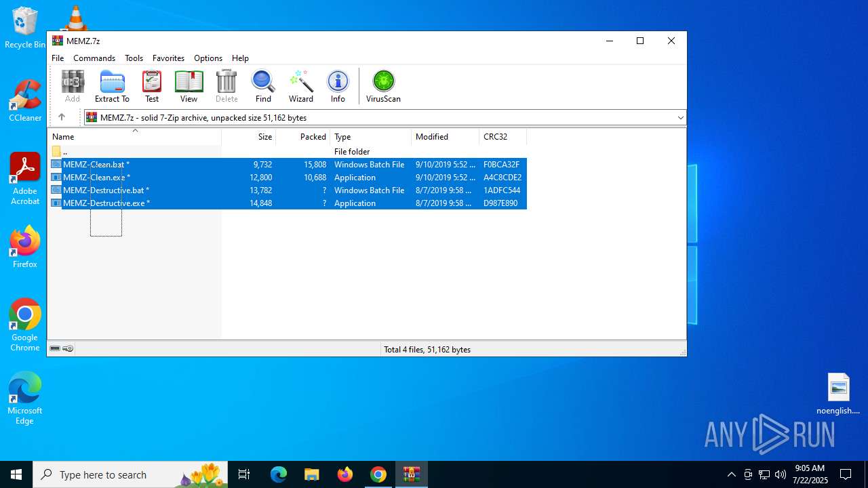Sort by Type column header

pyautogui.click(x=371, y=137)
